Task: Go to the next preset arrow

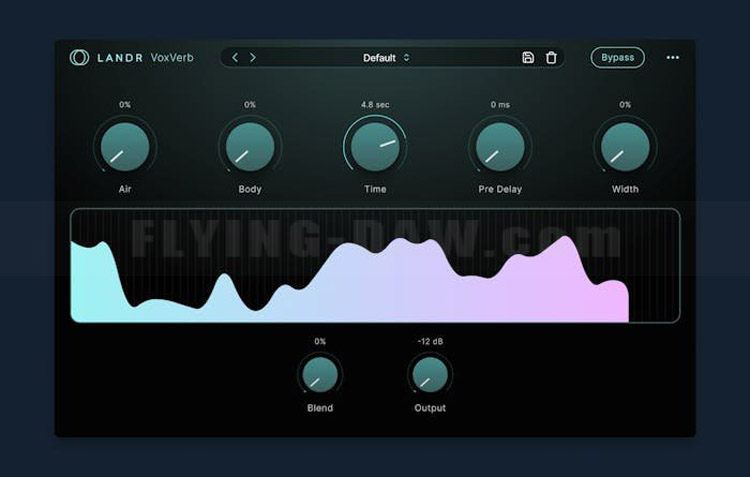Action: [x=253, y=57]
